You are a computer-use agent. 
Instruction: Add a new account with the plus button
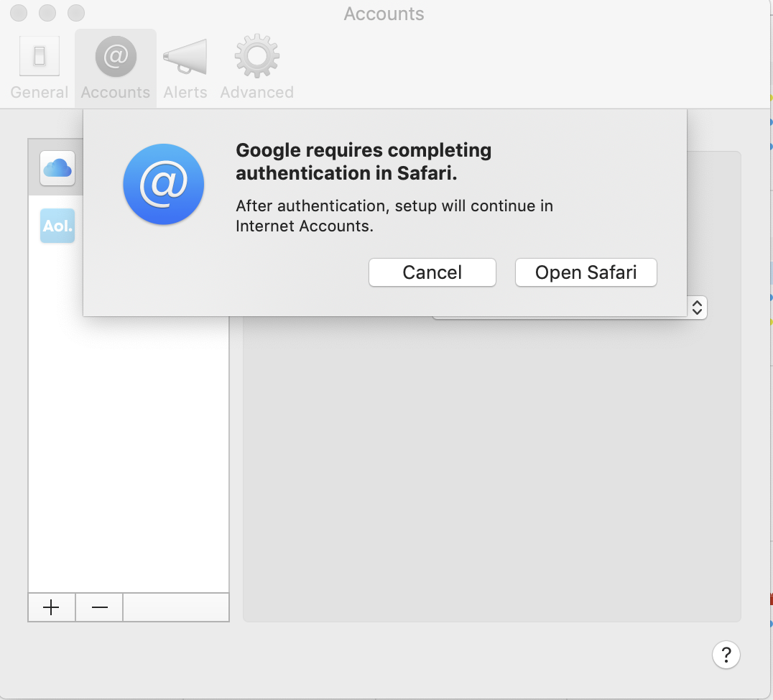click(51, 607)
